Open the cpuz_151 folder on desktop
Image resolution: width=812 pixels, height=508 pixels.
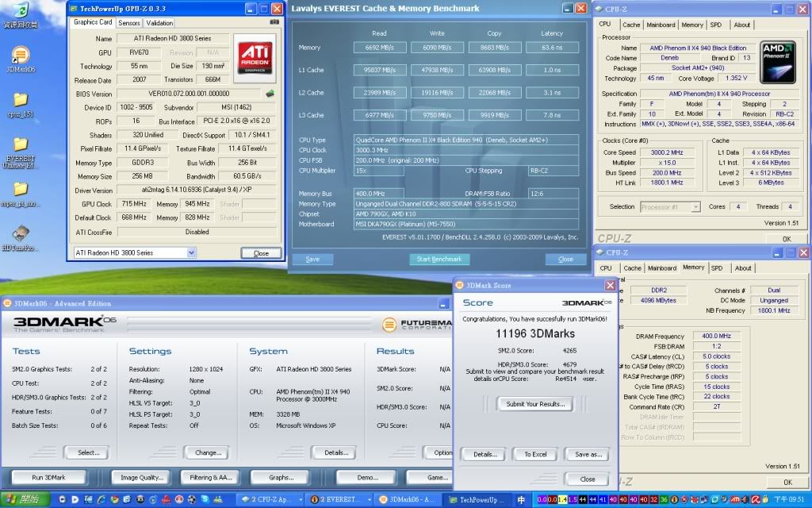[x=20, y=104]
